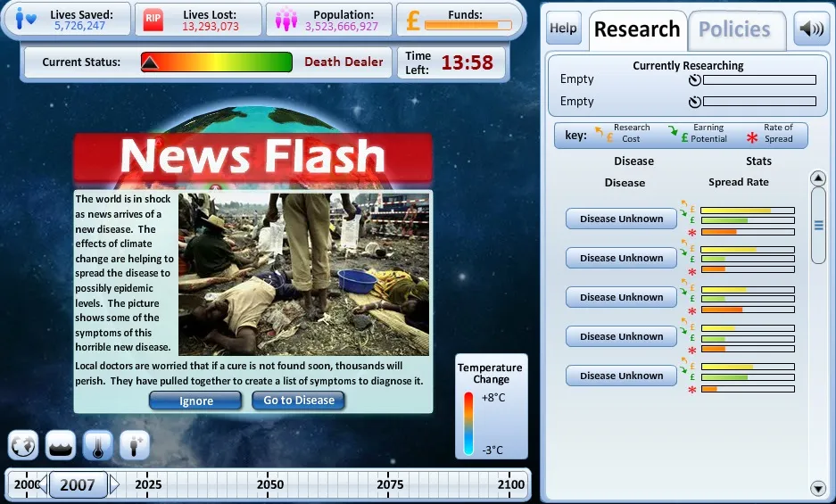Click the 2025 mark on the timeline

pos(148,484)
